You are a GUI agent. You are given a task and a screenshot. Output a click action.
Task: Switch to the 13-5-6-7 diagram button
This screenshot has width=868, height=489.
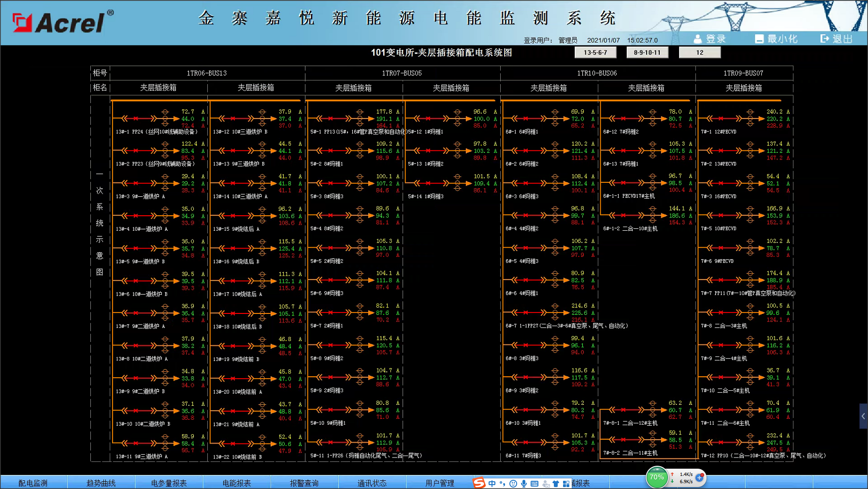(595, 52)
